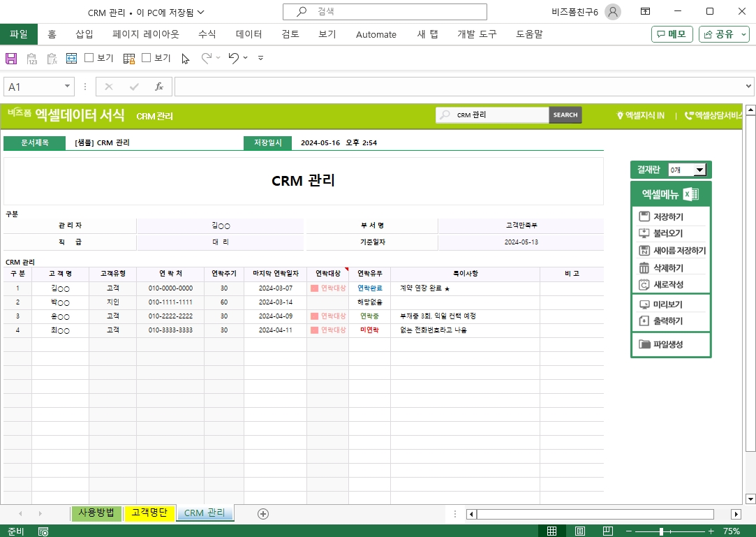Toggle the second 보기 checkbox
Viewport: 756px width, 537px height.
coord(147,59)
